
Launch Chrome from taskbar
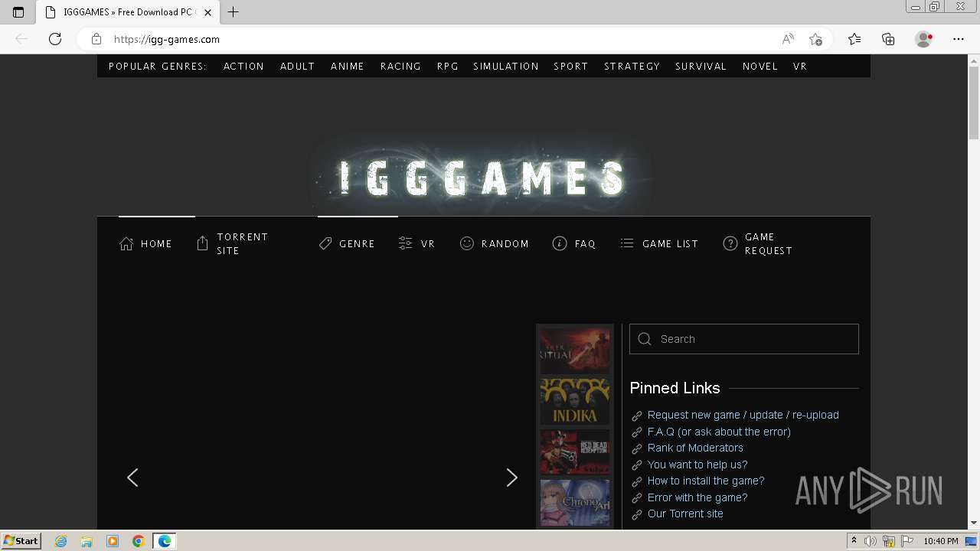[x=139, y=541]
